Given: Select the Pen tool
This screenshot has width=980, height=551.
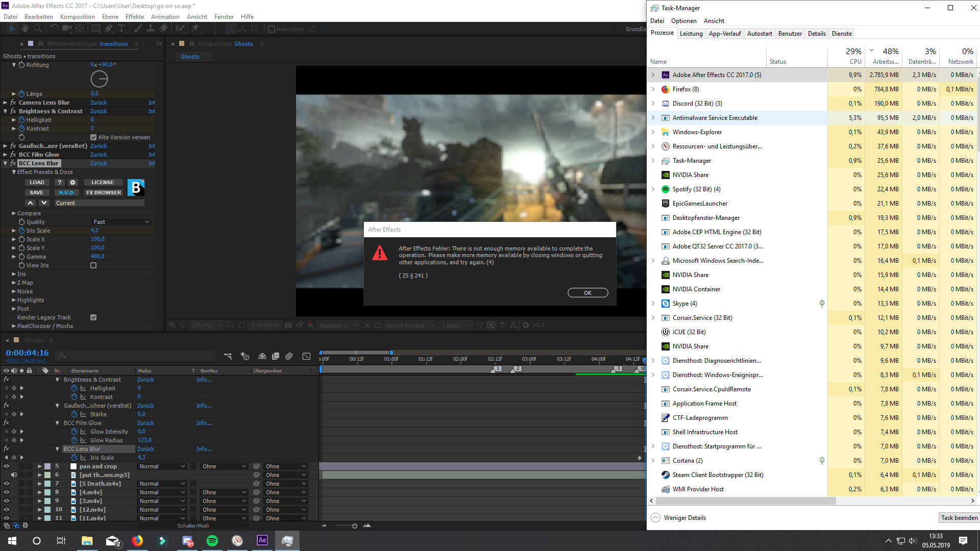Looking at the screenshot, I should tap(109, 29).
